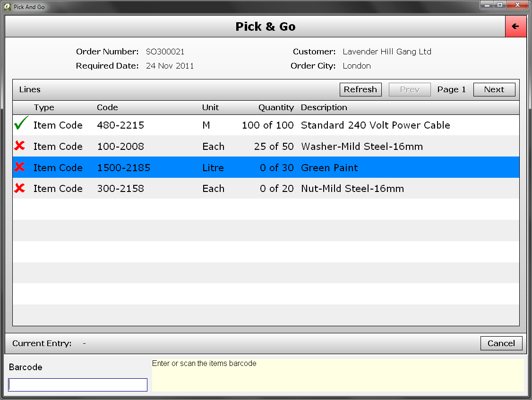Click the red X beside Nut-Mild Steel-16mm

pos(20,188)
